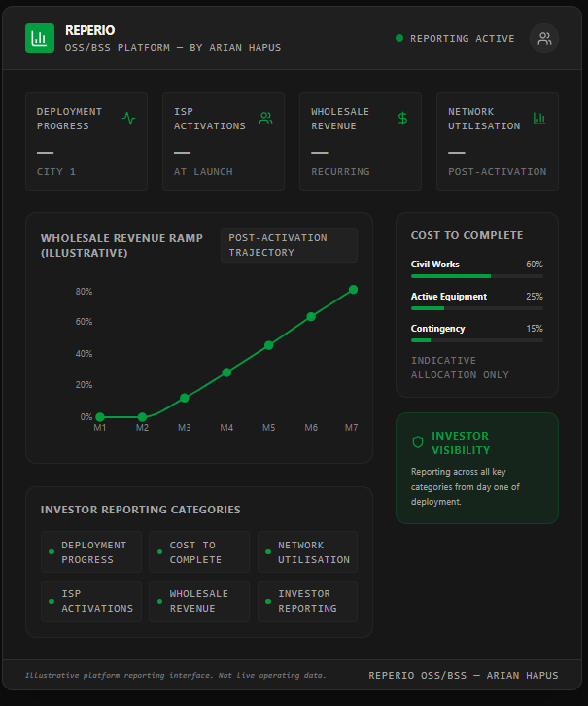Screen dimensions: 588x706
Task: Click the shield icon beside Investor Visibility
Action: (418, 442)
